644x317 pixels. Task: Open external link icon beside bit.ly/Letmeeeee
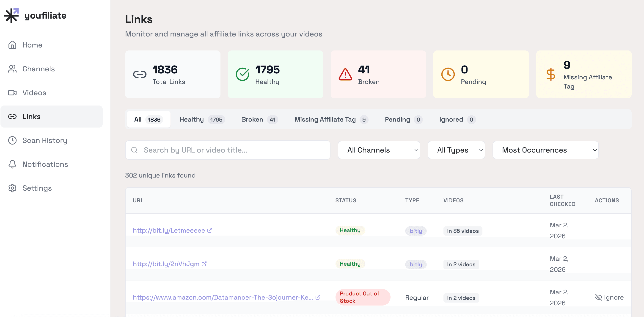(209, 230)
